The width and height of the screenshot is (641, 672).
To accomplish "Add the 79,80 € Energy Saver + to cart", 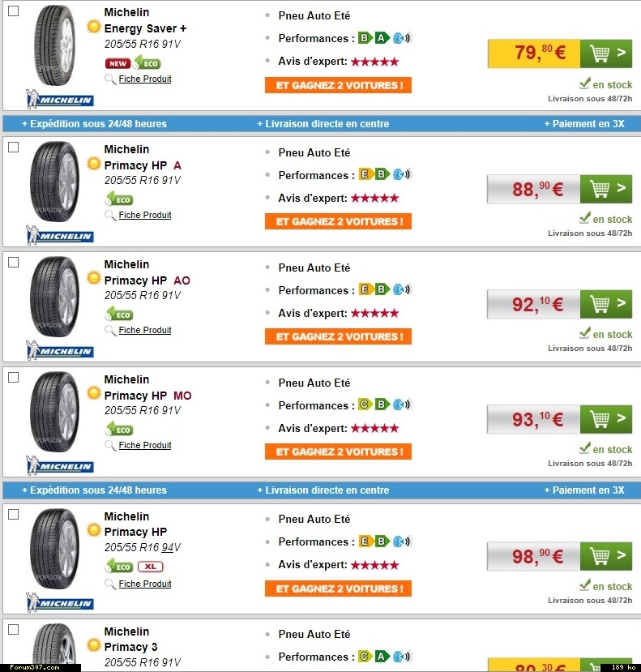I will click(605, 54).
